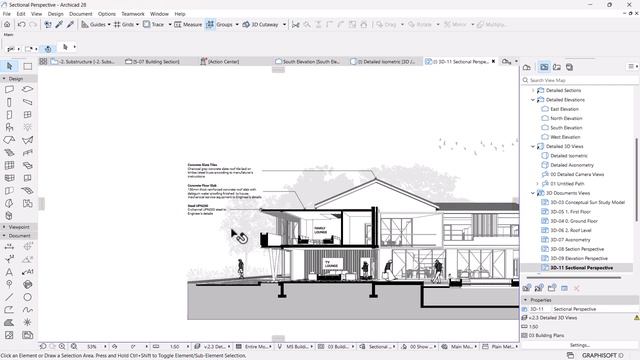Close the 3D-11 Sectional Perspective tab

point(493,62)
